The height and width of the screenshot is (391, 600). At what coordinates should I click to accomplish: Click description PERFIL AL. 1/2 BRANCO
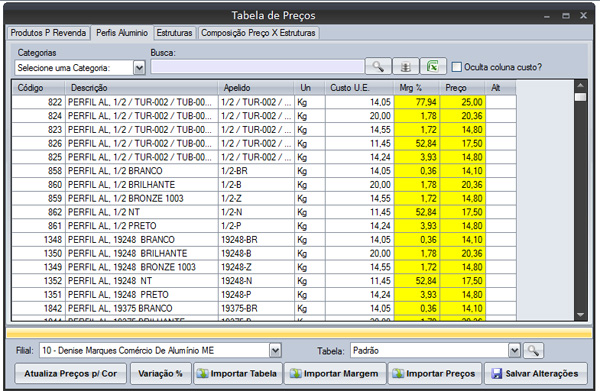pyautogui.click(x=142, y=171)
